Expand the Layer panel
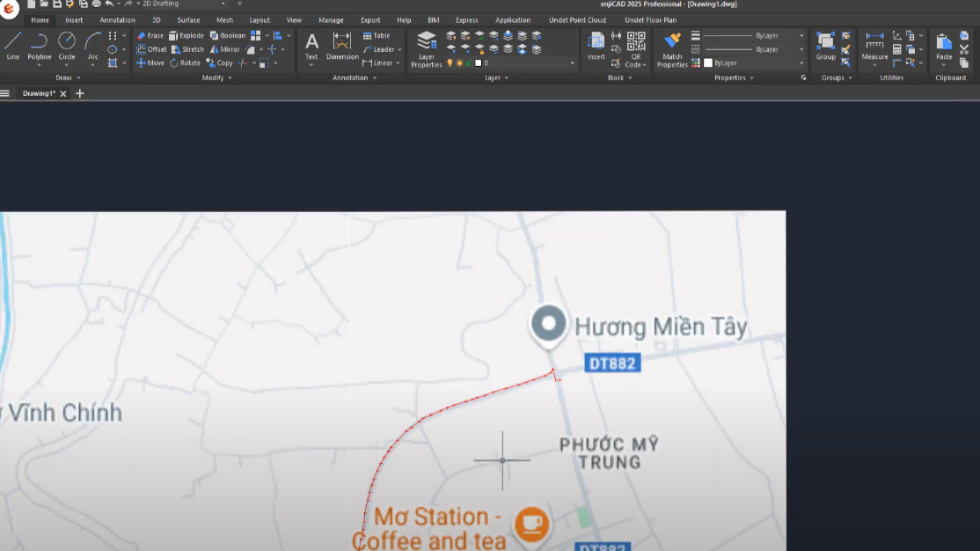This screenshot has width=980, height=551. pos(497,77)
